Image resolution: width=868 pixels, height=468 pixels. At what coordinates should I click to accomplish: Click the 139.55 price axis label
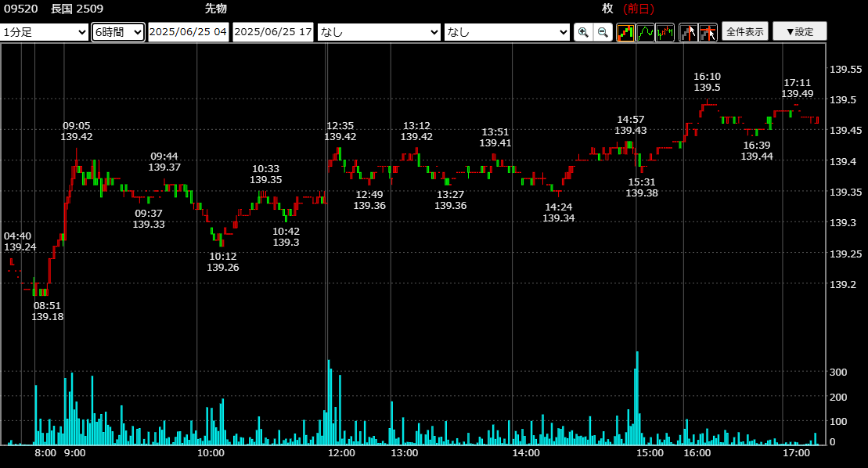tap(845, 69)
